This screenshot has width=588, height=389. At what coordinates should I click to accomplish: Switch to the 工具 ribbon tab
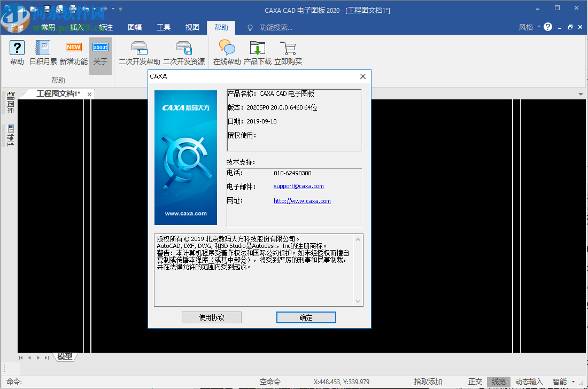coord(164,27)
